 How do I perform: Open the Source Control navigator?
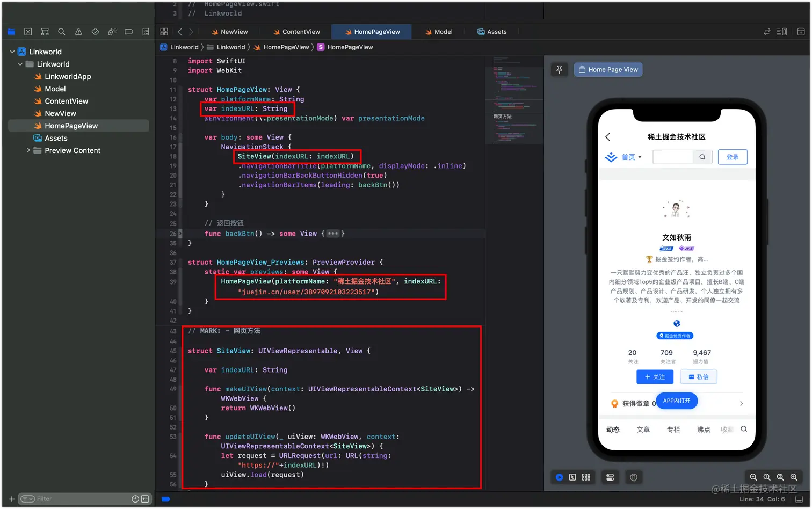coord(28,32)
